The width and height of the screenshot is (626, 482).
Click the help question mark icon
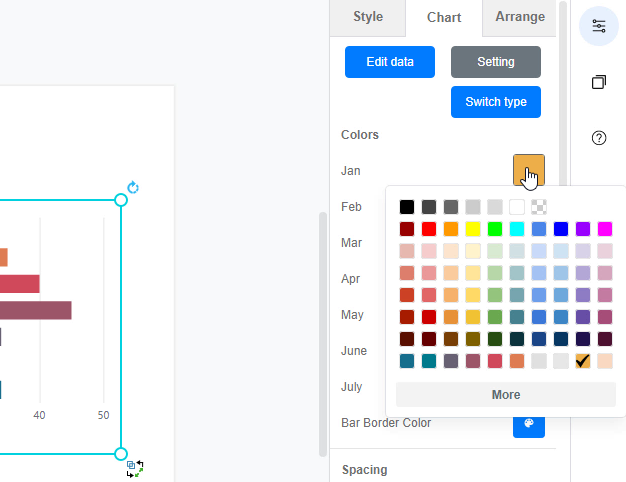click(x=599, y=138)
